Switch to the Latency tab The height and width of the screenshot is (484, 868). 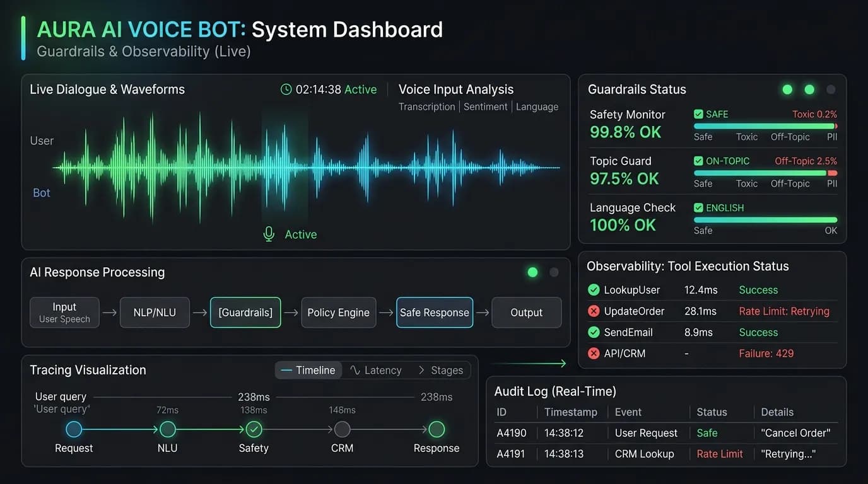pyautogui.click(x=375, y=370)
